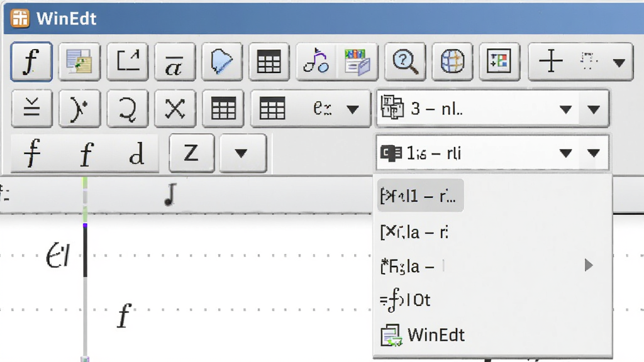This screenshot has width=644, height=362.
Task: Select the highlighted first dropdown list entry
Action: (x=420, y=196)
